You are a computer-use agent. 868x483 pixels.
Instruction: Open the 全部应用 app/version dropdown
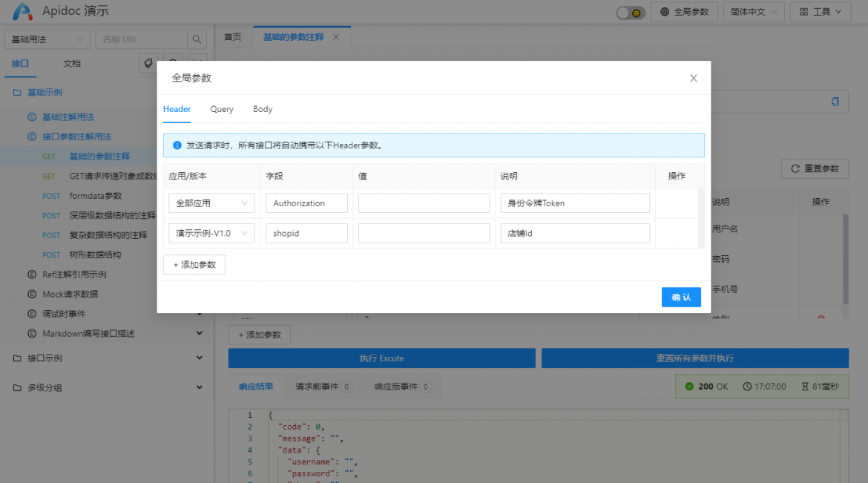point(211,203)
